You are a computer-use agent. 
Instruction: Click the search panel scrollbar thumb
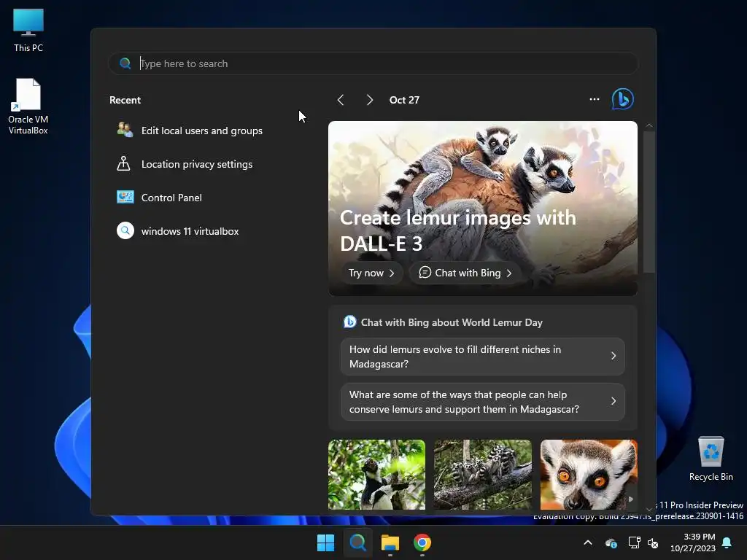coord(649,203)
